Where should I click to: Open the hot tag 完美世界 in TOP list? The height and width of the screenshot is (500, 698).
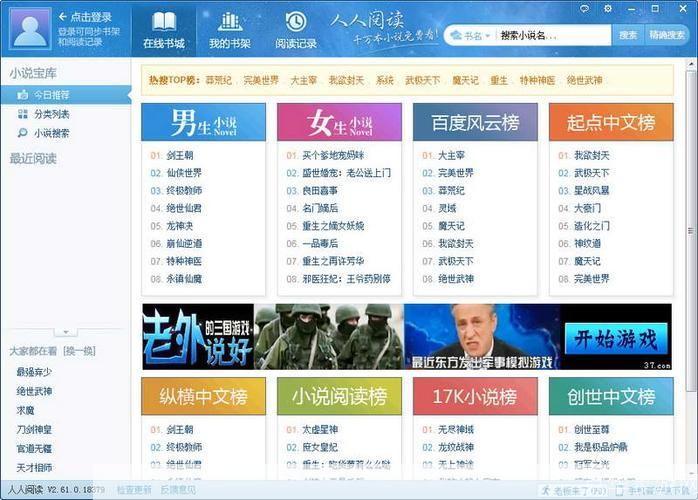click(261, 80)
